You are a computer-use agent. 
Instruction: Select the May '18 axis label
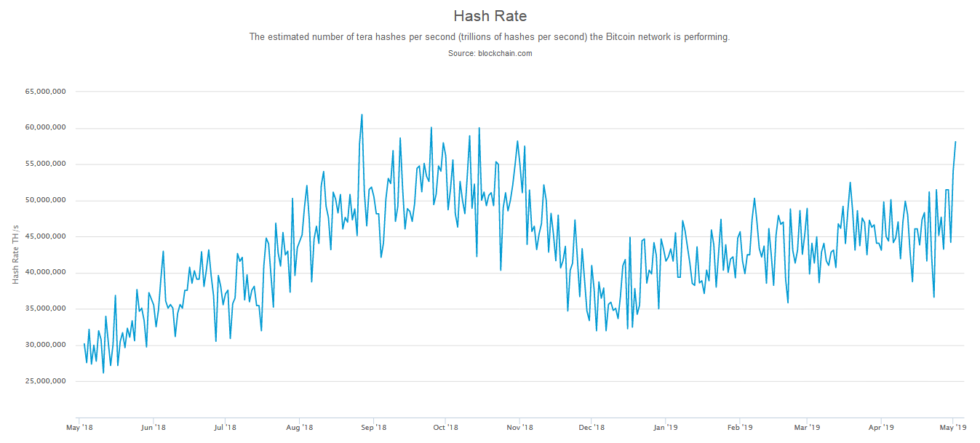coord(80,428)
